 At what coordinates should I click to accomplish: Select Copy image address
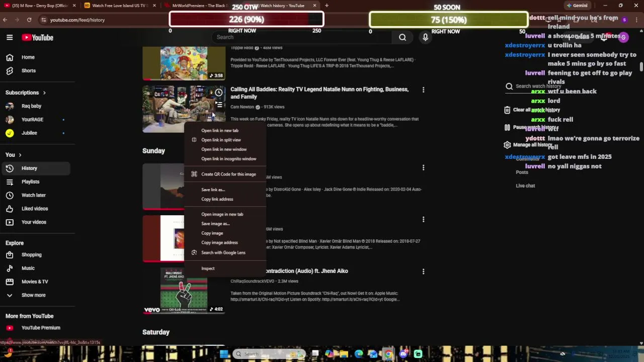(225, 242)
